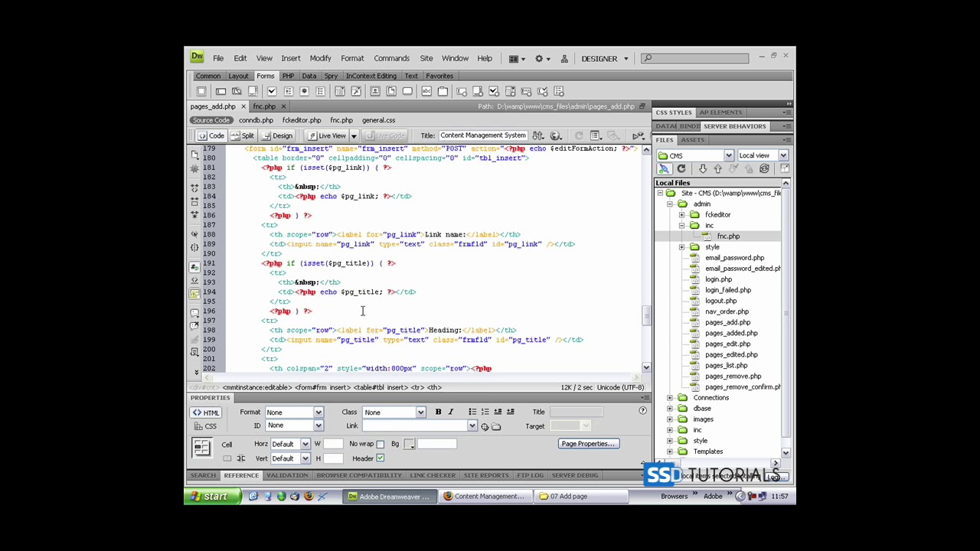Apply Ordered List in Properties panel
Image resolution: width=980 pixels, height=551 pixels.
click(x=485, y=412)
